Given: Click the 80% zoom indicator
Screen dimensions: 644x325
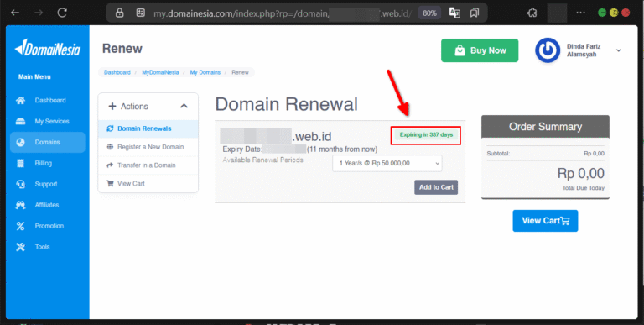Looking at the screenshot, I should coord(429,13).
